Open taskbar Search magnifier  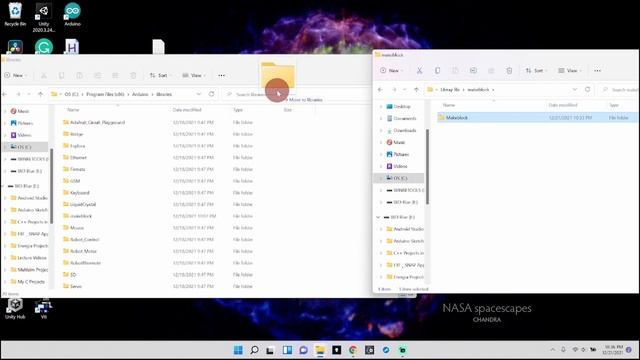coord(254,350)
